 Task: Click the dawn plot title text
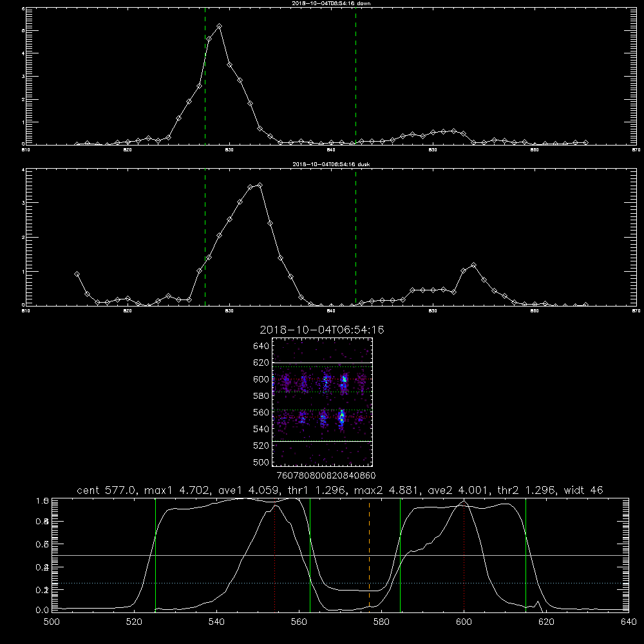click(331, 3)
